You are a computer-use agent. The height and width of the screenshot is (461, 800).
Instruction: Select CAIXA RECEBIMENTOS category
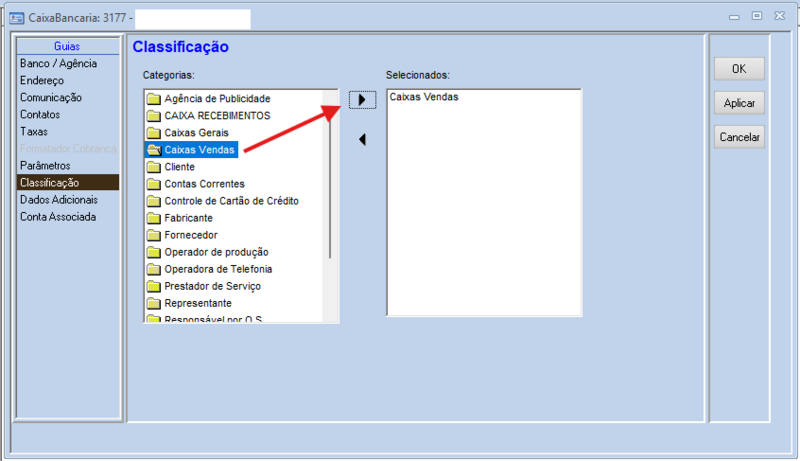pyautogui.click(x=217, y=116)
